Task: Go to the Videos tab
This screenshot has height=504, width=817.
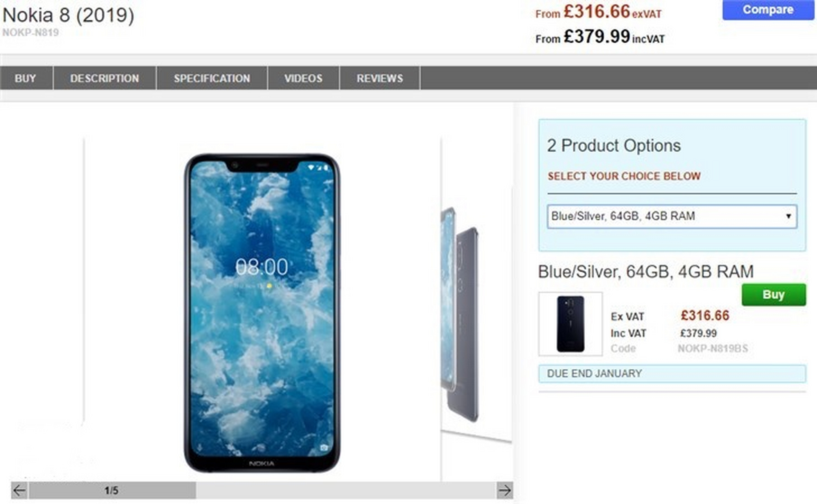Action: pyautogui.click(x=303, y=78)
